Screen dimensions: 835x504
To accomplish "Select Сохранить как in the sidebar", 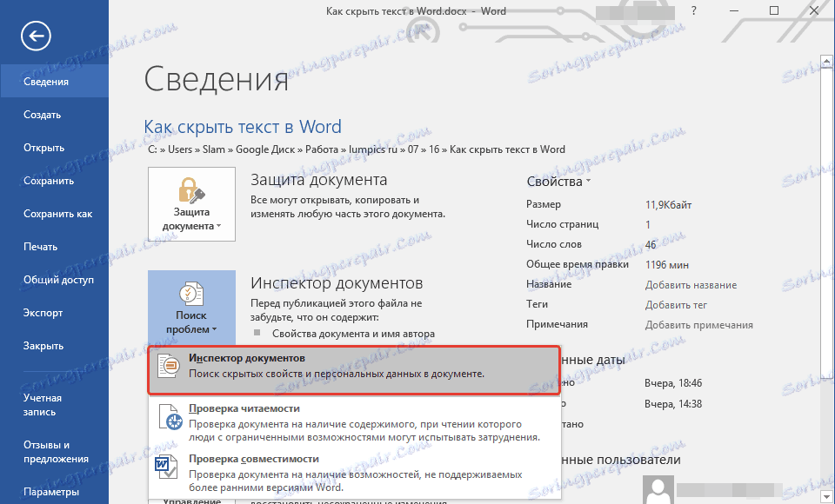I will coord(59,213).
